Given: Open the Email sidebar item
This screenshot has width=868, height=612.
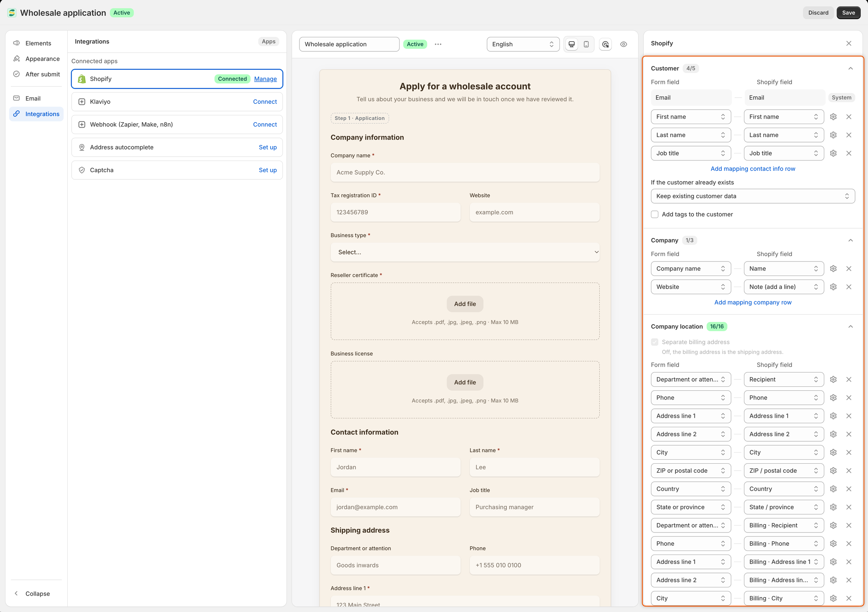Looking at the screenshot, I should click(x=36, y=99).
